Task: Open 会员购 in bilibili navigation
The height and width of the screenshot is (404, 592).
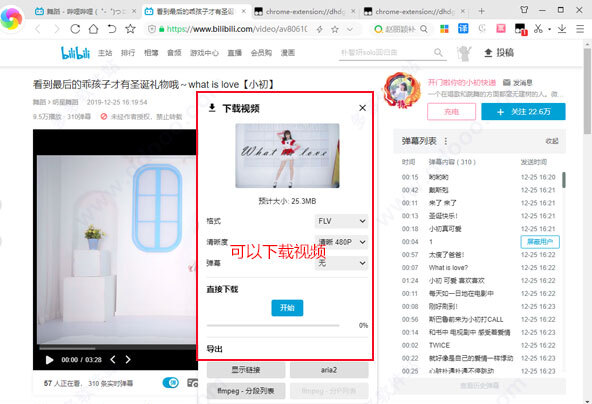Action: pos(261,53)
